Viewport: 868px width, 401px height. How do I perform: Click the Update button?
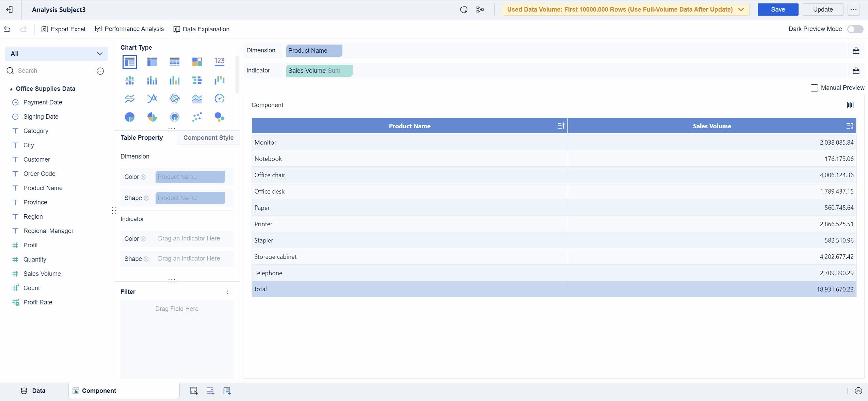[823, 9]
